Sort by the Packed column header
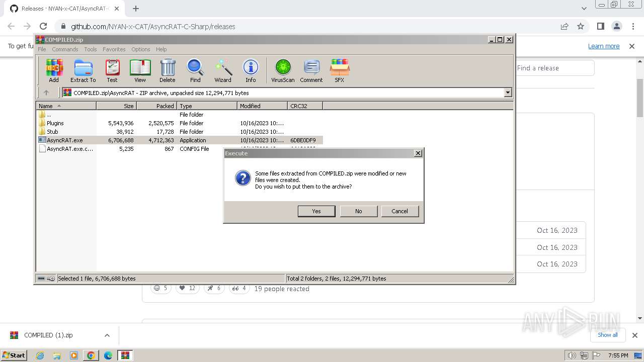Viewport: 644px width, 362px height. (x=156, y=106)
